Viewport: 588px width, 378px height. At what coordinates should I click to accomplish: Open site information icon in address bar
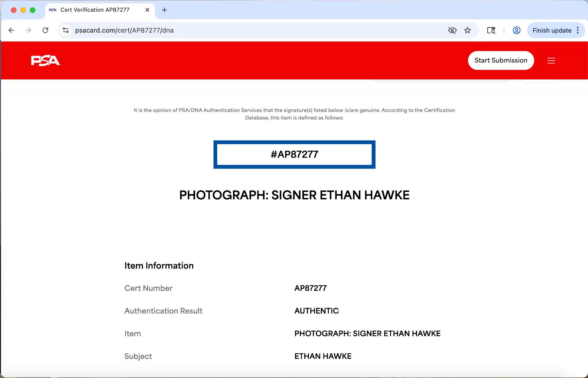(x=66, y=30)
